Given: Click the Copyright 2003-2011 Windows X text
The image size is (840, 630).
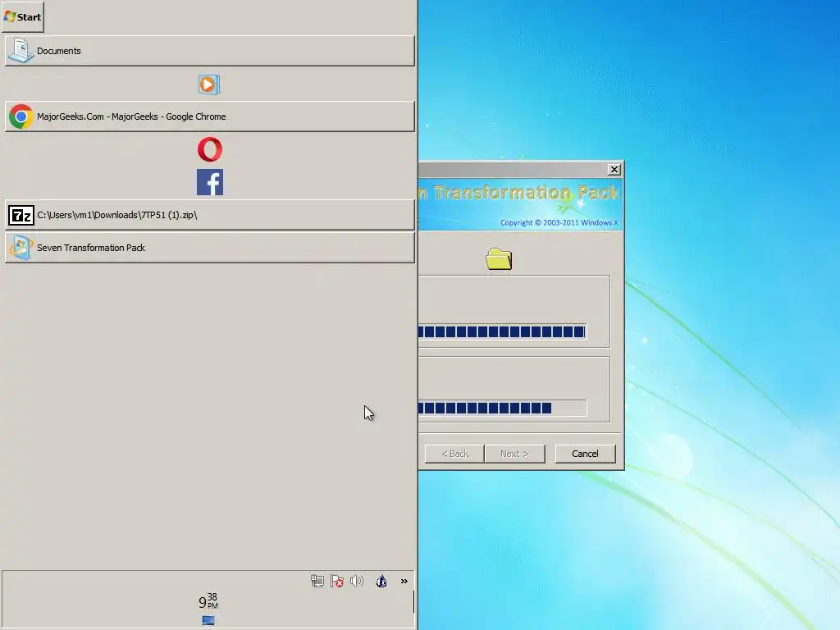Looking at the screenshot, I should [x=559, y=223].
